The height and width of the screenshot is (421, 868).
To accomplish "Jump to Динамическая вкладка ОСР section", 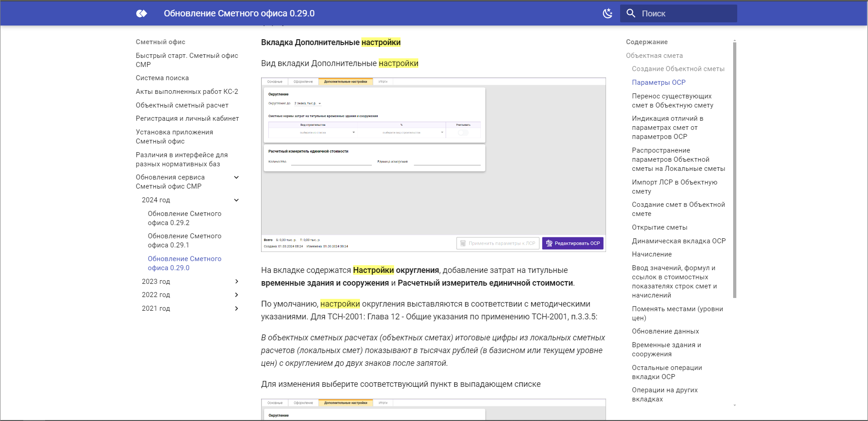I will [x=678, y=241].
